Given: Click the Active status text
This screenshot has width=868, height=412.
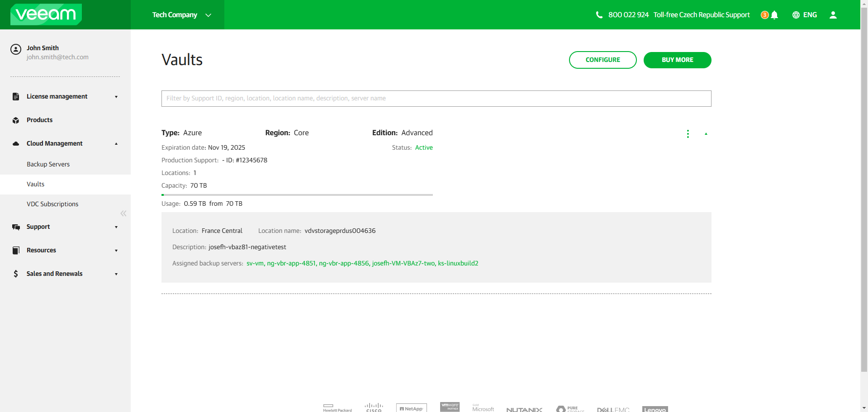Looking at the screenshot, I should [x=424, y=147].
